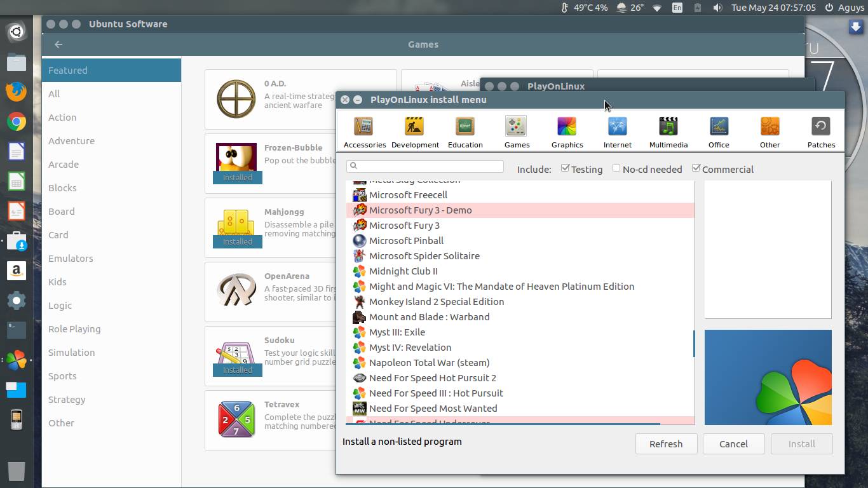Launch Firefox from the dock
868x488 pixels.
[17, 91]
